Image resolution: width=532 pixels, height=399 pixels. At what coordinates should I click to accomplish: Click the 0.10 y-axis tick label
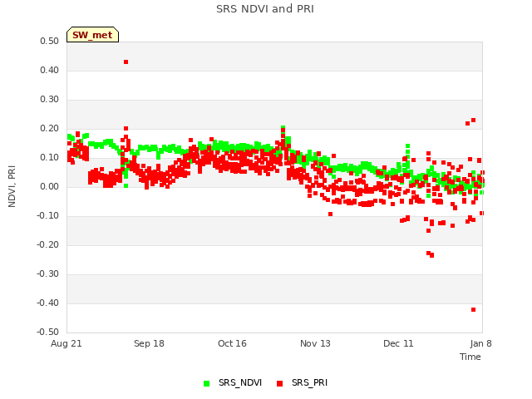tap(49, 158)
